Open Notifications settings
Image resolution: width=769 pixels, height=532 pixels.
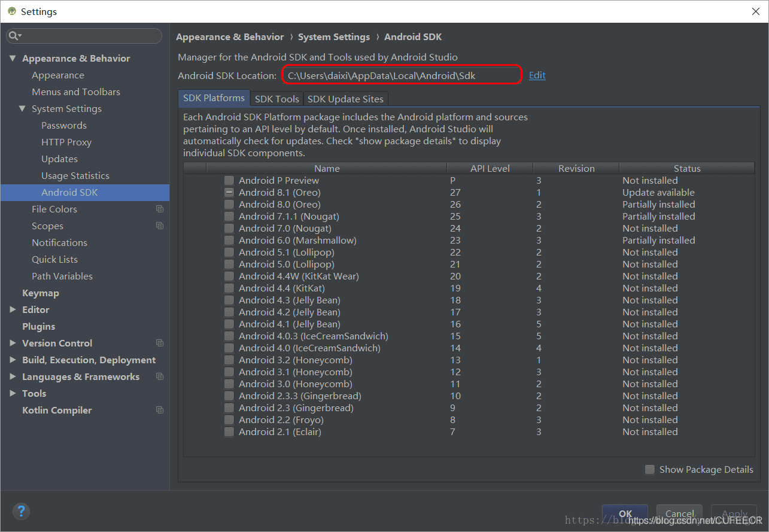pyautogui.click(x=59, y=242)
